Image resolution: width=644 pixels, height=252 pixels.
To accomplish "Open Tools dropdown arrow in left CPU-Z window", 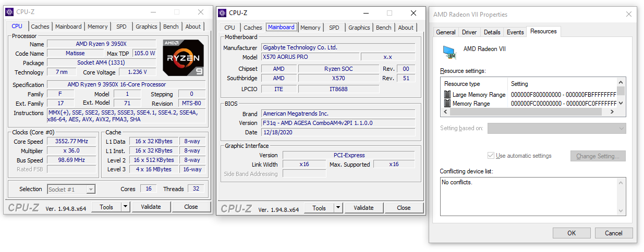I will click(125, 207).
